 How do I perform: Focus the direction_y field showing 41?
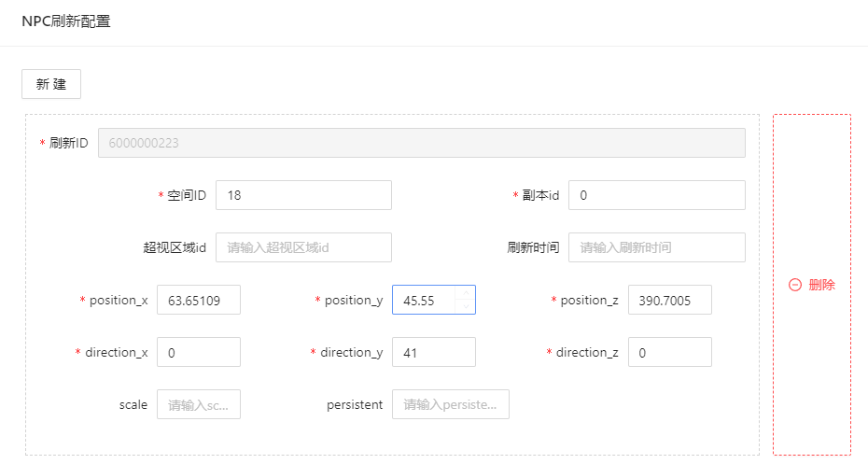(433, 352)
